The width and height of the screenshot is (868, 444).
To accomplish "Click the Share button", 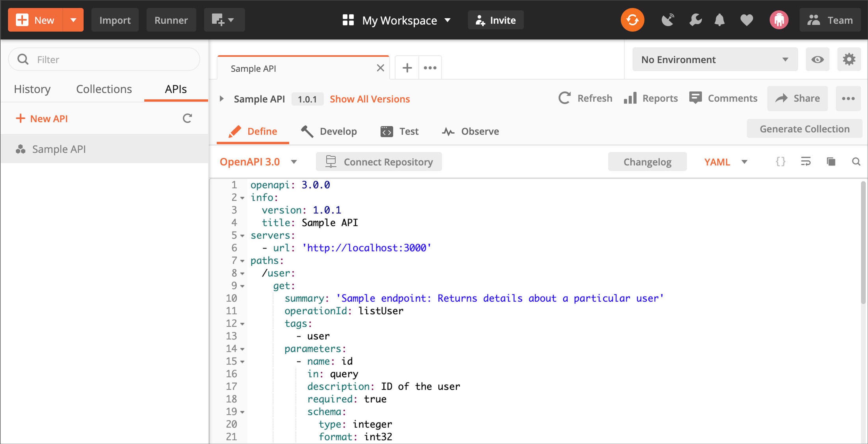I will click(797, 98).
